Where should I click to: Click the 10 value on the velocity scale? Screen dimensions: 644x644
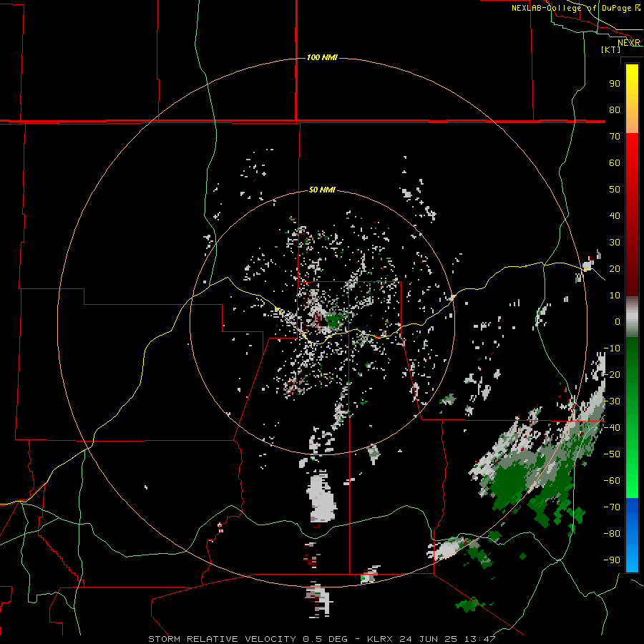[x=615, y=296]
